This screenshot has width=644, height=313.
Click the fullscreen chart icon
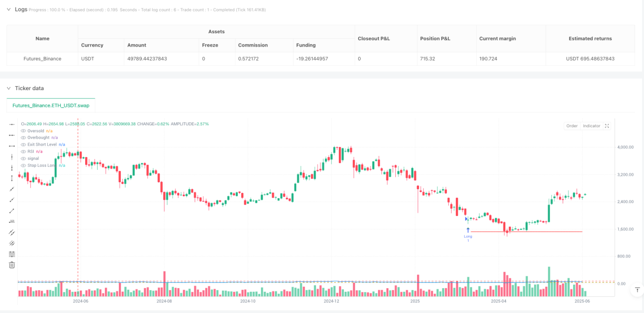[607, 126]
